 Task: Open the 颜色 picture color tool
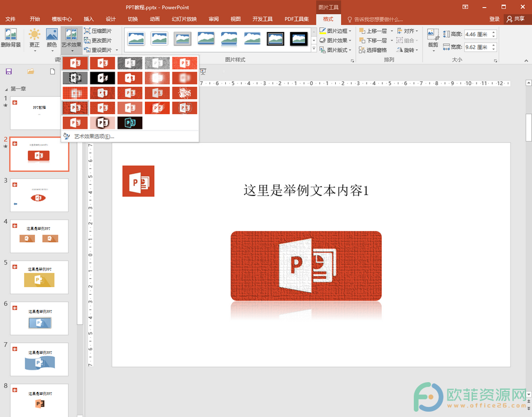(x=52, y=39)
